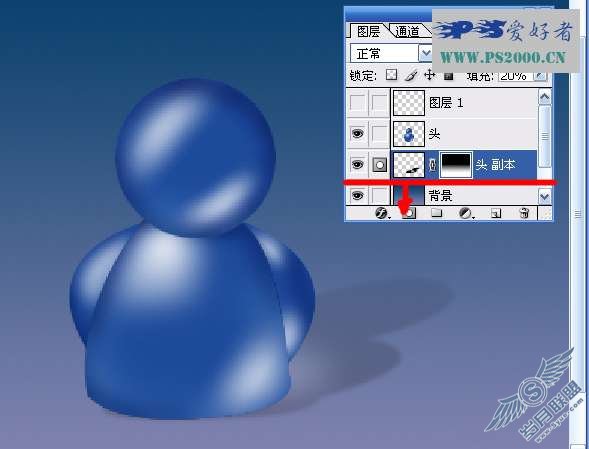
Task: Open the fill percentage slider arrow
Action: [x=540, y=76]
